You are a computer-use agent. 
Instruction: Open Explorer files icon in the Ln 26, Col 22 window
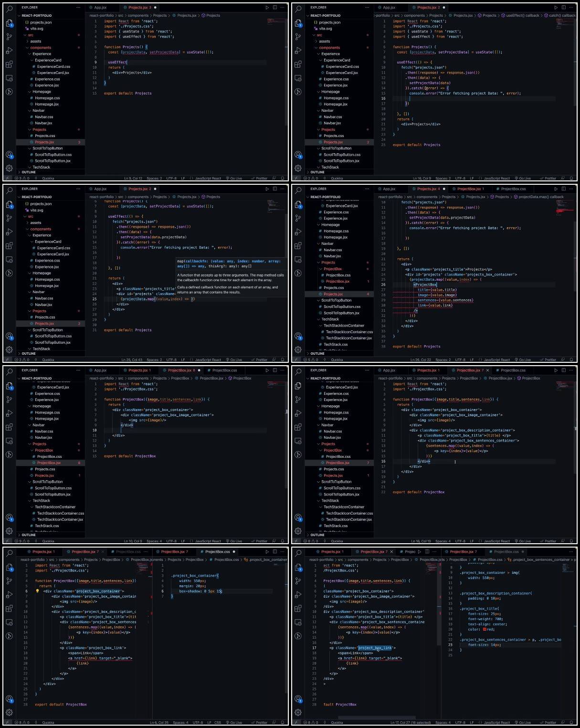[298, 204]
